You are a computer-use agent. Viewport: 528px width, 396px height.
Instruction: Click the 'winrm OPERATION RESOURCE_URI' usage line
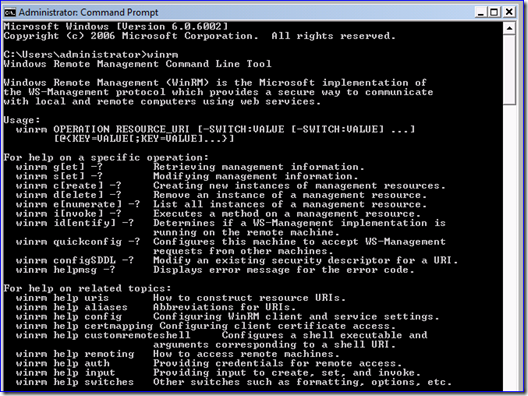[x=216, y=129]
